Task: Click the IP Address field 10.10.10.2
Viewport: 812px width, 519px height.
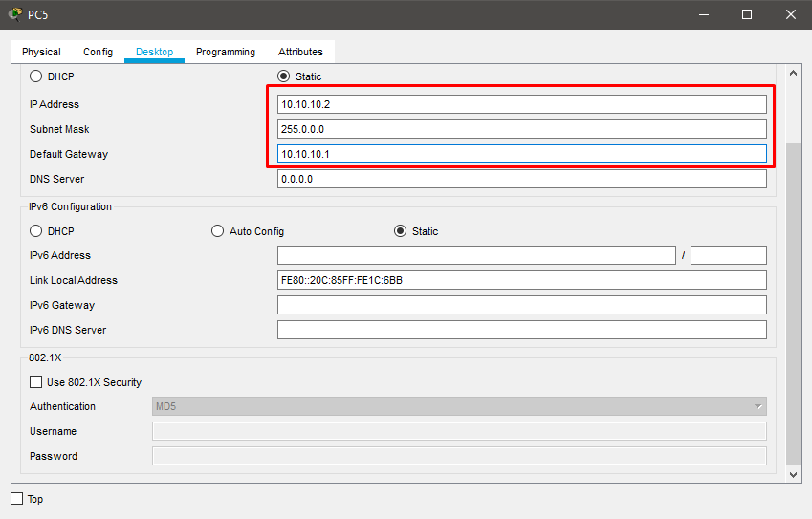Action: tap(521, 104)
